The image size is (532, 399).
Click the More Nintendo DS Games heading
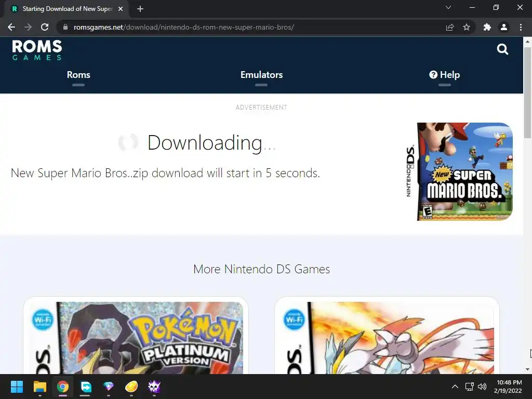(x=262, y=269)
